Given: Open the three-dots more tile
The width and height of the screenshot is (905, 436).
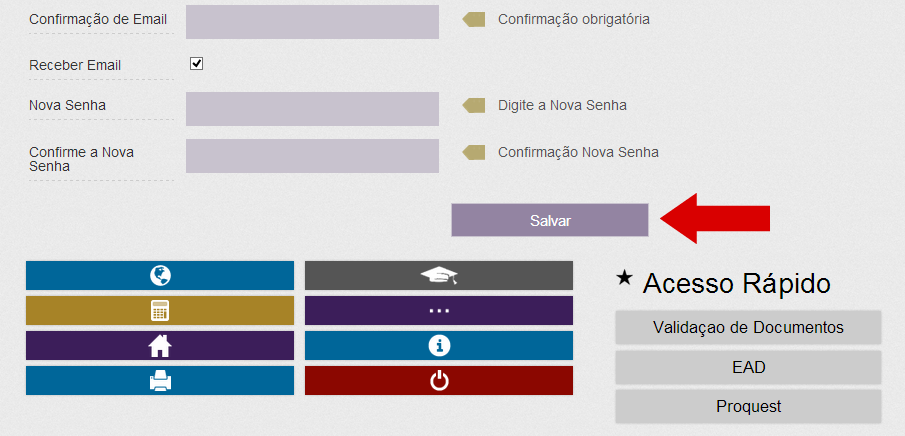Looking at the screenshot, I should pos(439,311).
